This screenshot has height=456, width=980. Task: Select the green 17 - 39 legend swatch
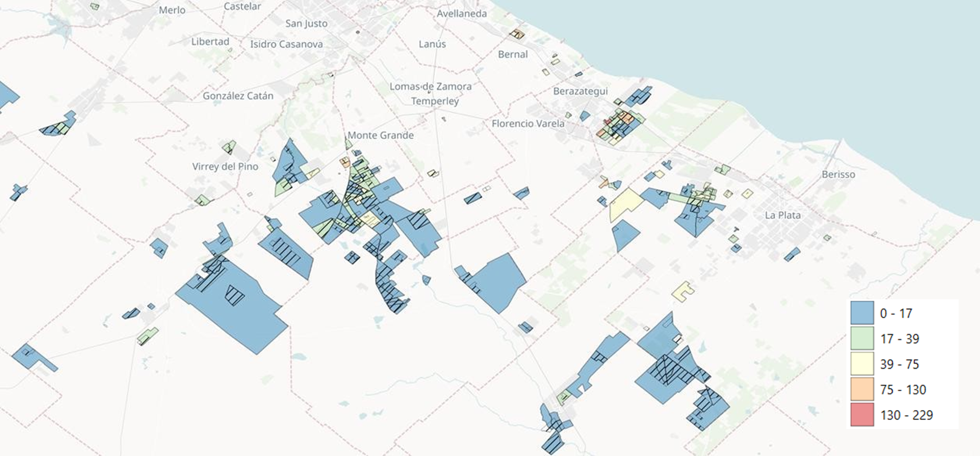862,339
